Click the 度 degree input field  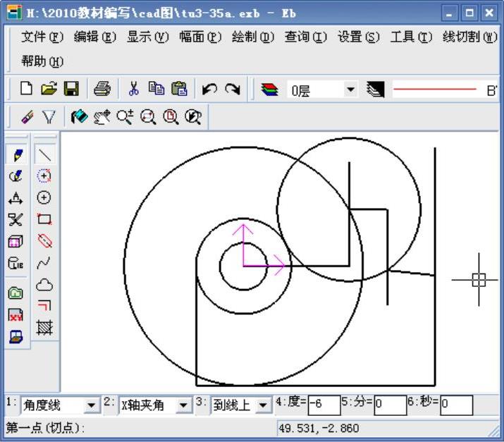(324, 405)
